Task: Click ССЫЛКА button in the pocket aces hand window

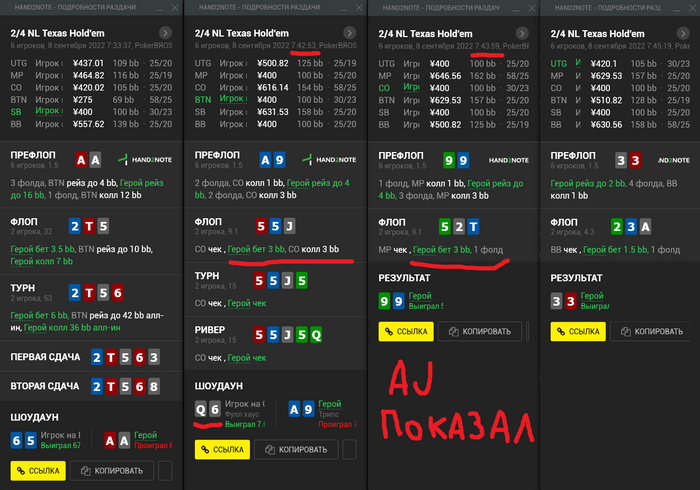Action: pos(38,471)
